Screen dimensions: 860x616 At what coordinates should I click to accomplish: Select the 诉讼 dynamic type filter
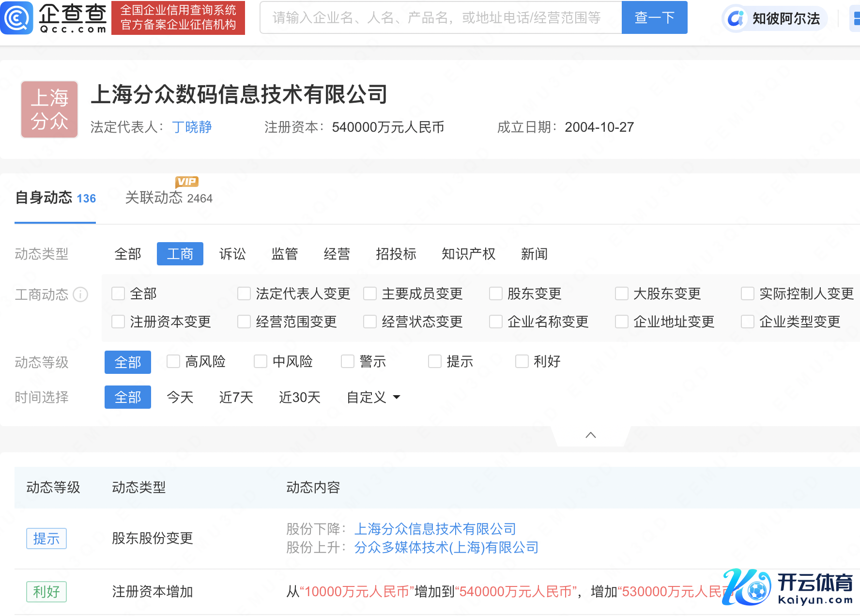[x=232, y=254]
